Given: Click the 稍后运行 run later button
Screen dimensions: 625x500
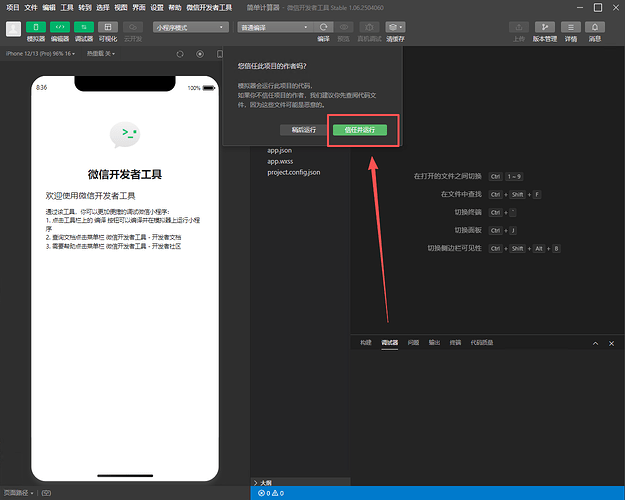Looking at the screenshot, I should (x=303, y=130).
